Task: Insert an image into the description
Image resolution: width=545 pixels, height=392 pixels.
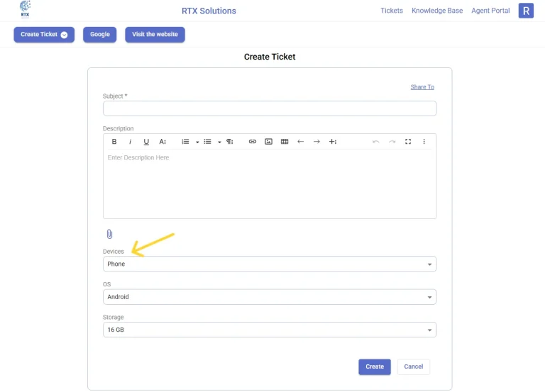Action: [x=268, y=142]
